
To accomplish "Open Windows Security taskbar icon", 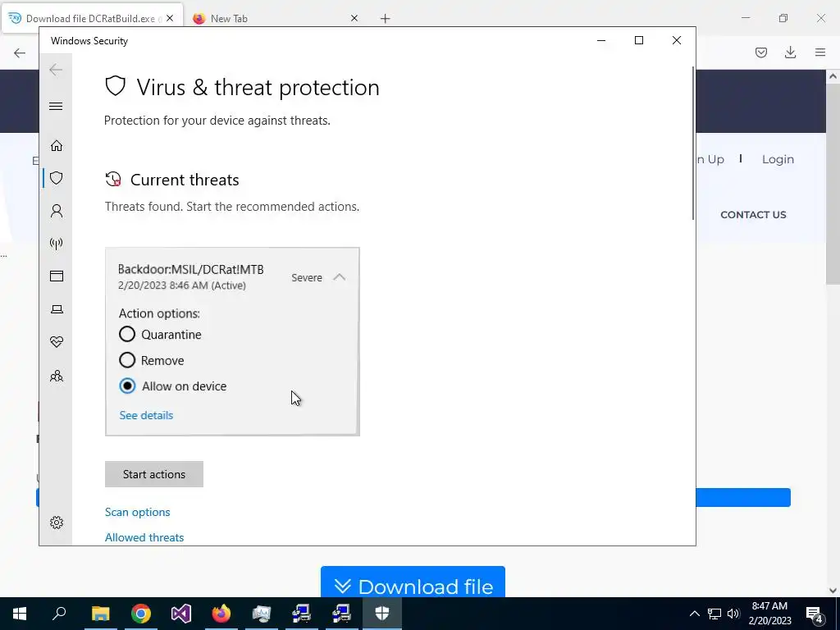I will [382, 614].
